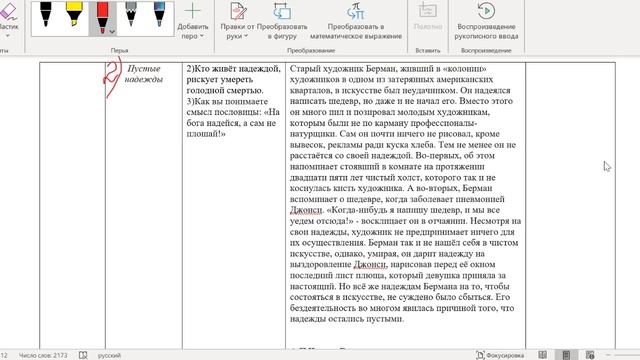Screen dimensions: 640x360
Task: Switch to Read Mode view icon
Action: click(x=542, y=355)
